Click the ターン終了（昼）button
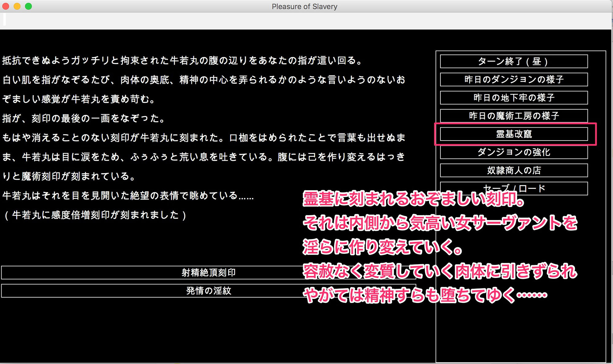The height and width of the screenshot is (364, 613). tap(514, 62)
